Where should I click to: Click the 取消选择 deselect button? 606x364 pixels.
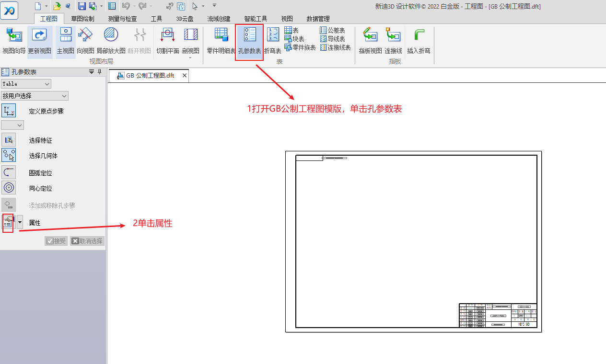click(87, 241)
